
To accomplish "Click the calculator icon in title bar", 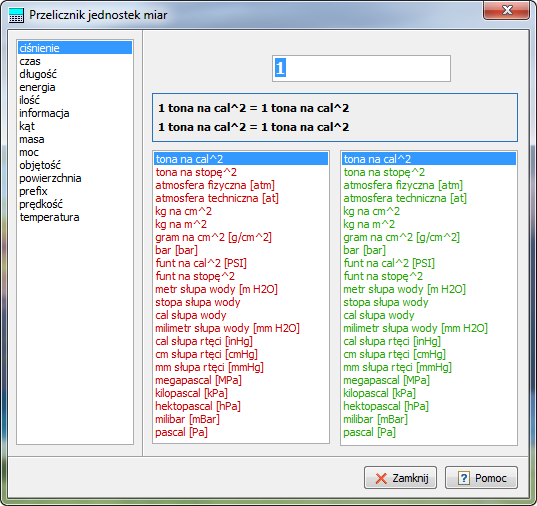I will [16, 15].
